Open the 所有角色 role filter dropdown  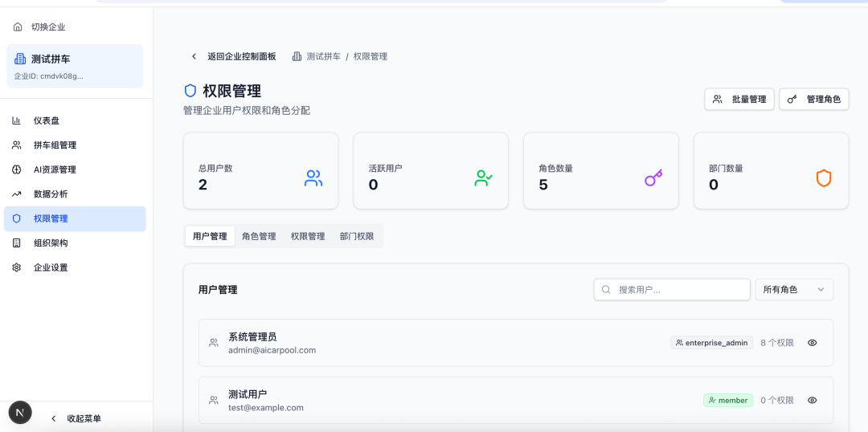[x=794, y=289]
